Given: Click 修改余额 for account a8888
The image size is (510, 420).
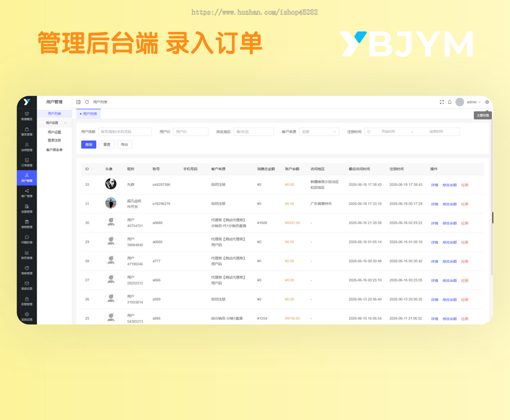Looking at the screenshot, I should coord(450,223).
